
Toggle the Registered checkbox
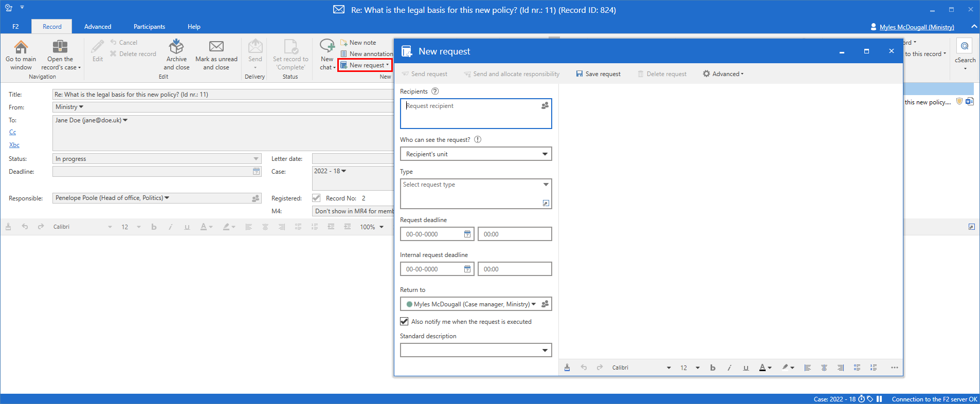pos(316,198)
